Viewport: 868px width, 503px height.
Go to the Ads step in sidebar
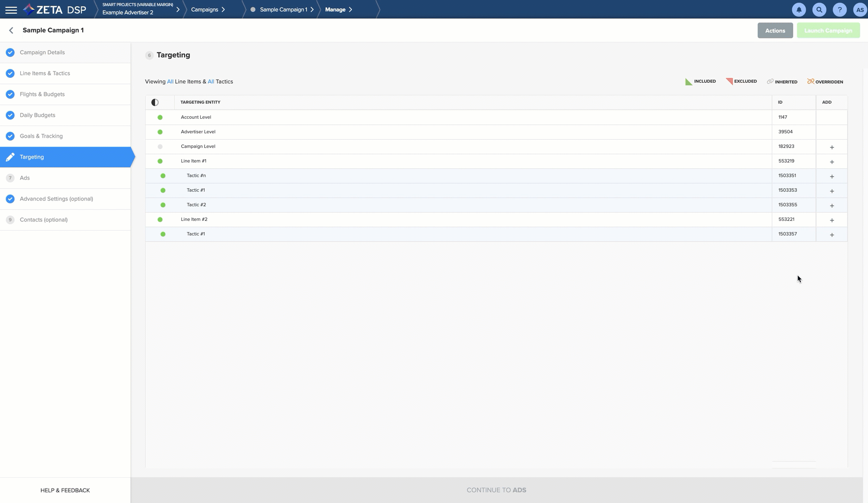[x=25, y=178]
